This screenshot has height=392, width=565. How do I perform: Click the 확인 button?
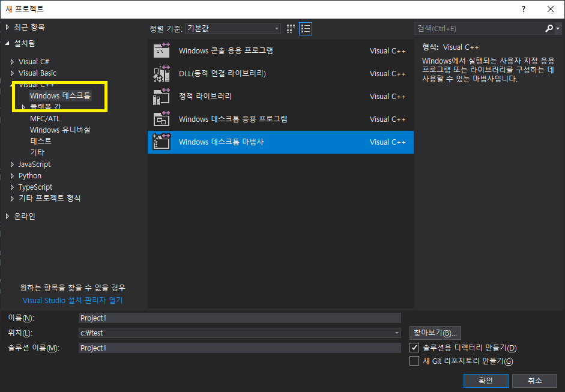[486, 381]
